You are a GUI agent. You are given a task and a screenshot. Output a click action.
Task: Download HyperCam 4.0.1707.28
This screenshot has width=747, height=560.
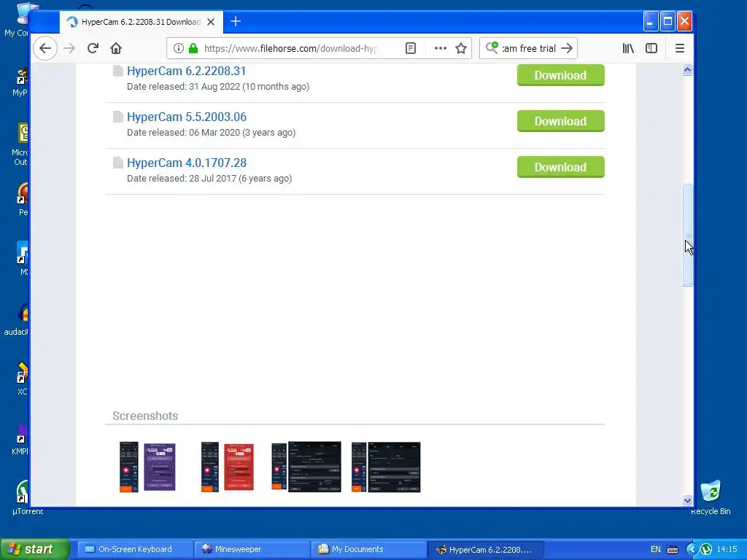click(561, 167)
